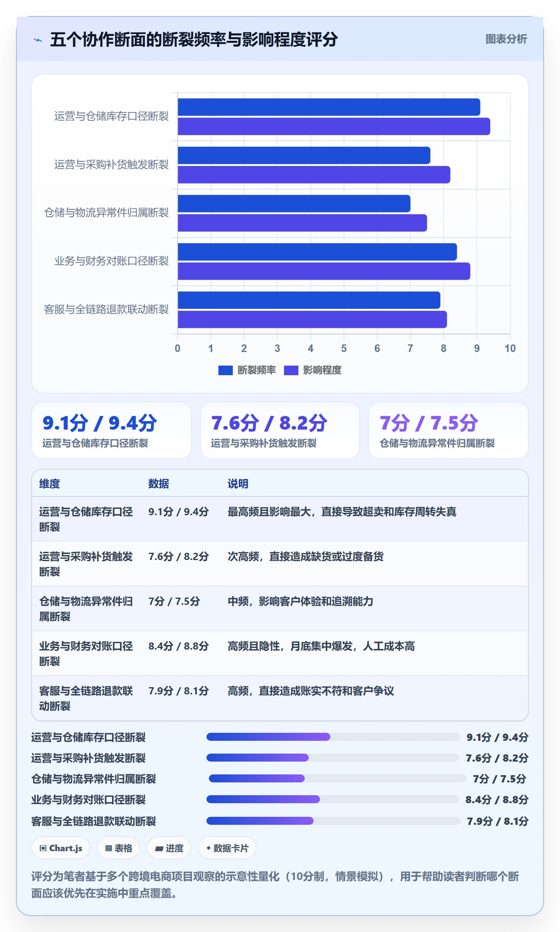Select description 高频，直接造成账实不符和客户争议
Screen dimensions: 560x932
[x=311, y=691]
